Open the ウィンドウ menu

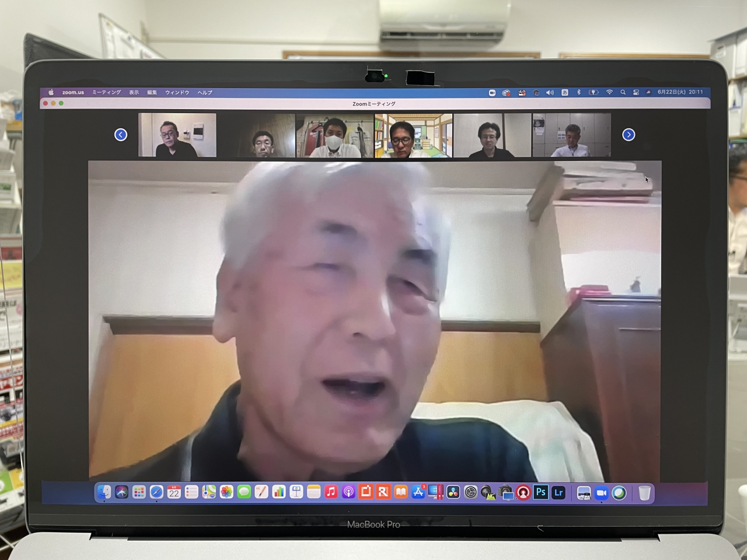click(x=177, y=92)
